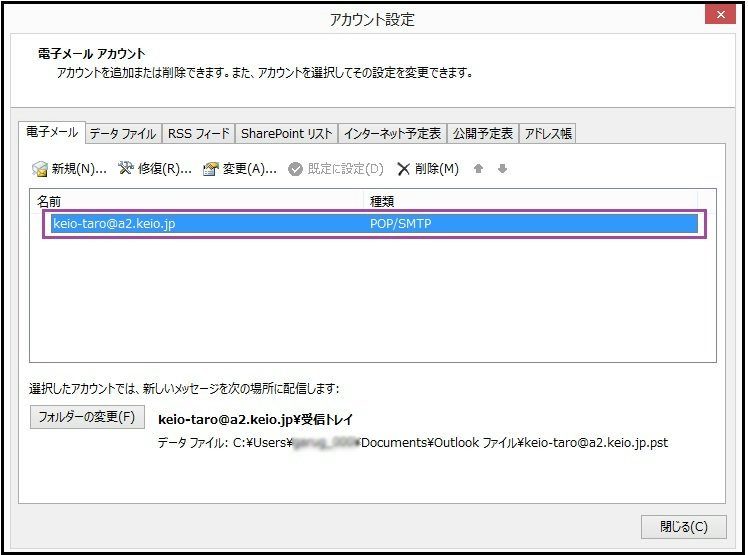Click the New (新規) account icon

(40, 169)
